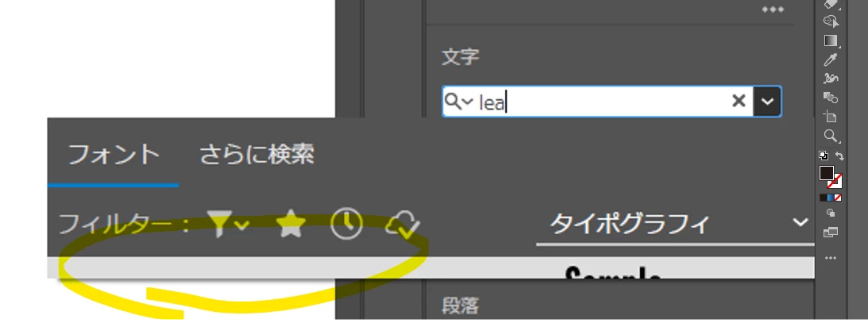Screen dimensions: 868x323
Task: Select the Eyedropper tool
Action: 831,60
